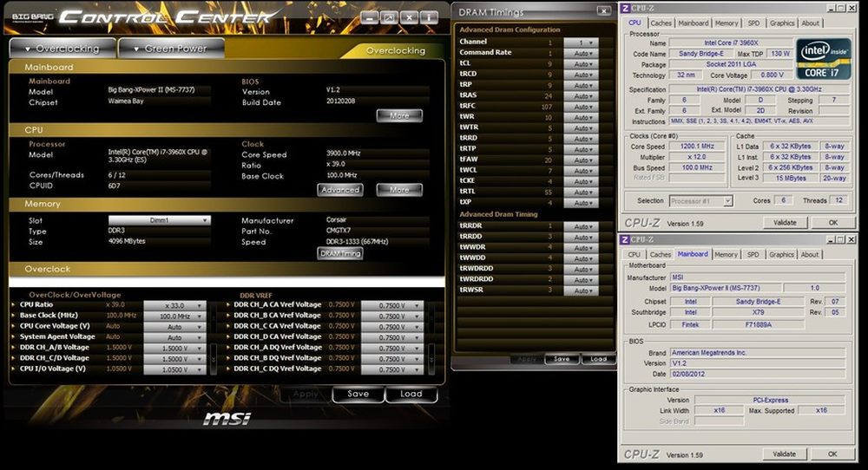Switch to the SPD tab in CPU-Z
The image size is (868, 470).
click(x=753, y=23)
